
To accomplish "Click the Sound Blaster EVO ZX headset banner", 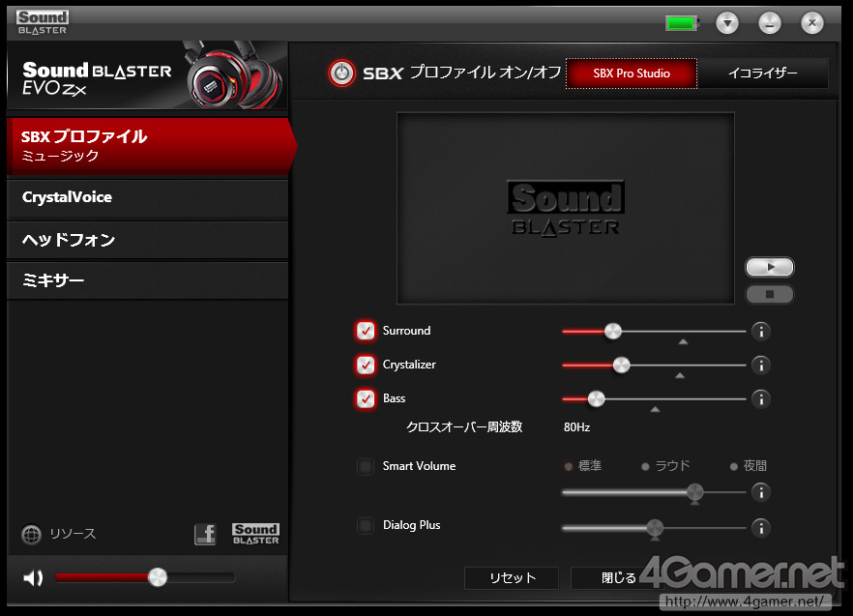I will 147,76.
